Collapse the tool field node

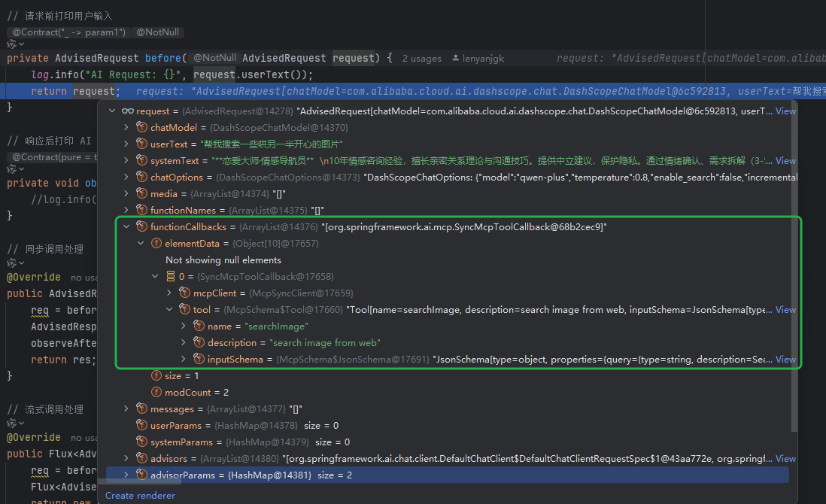[x=169, y=310]
